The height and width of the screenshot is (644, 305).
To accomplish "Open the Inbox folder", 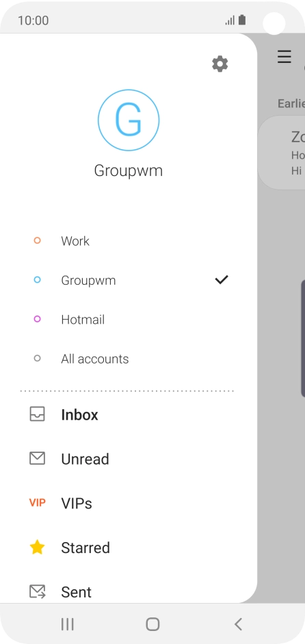I will [129, 415].
